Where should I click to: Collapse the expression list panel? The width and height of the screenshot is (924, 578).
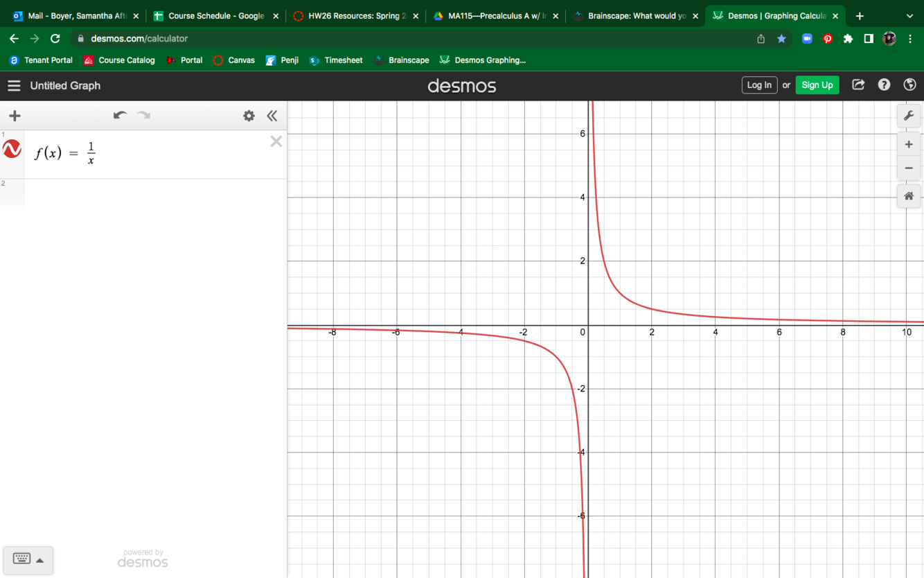[272, 116]
